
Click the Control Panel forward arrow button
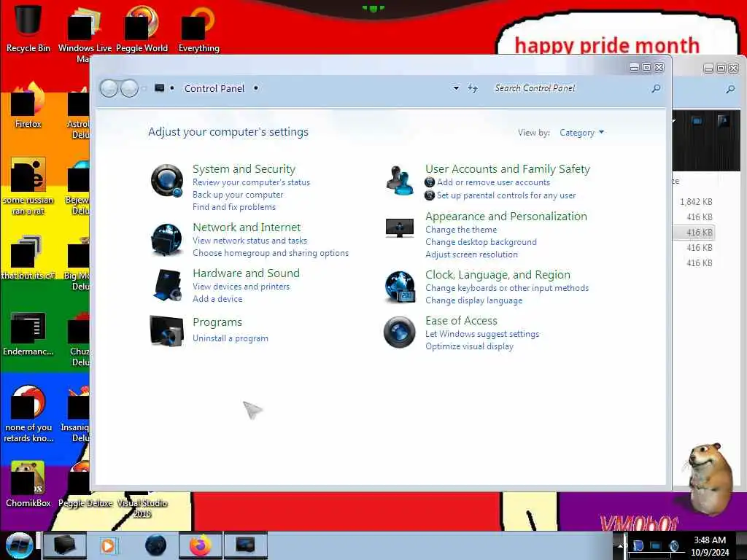tap(129, 88)
